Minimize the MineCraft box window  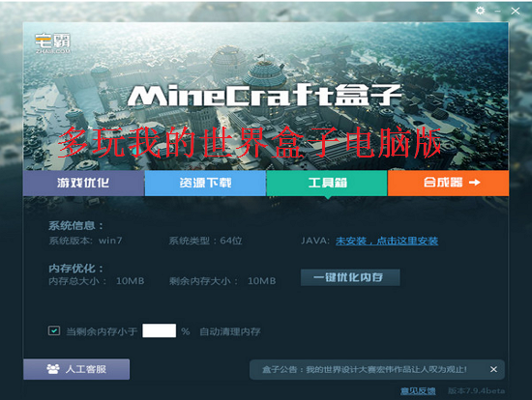pyautogui.click(x=498, y=12)
